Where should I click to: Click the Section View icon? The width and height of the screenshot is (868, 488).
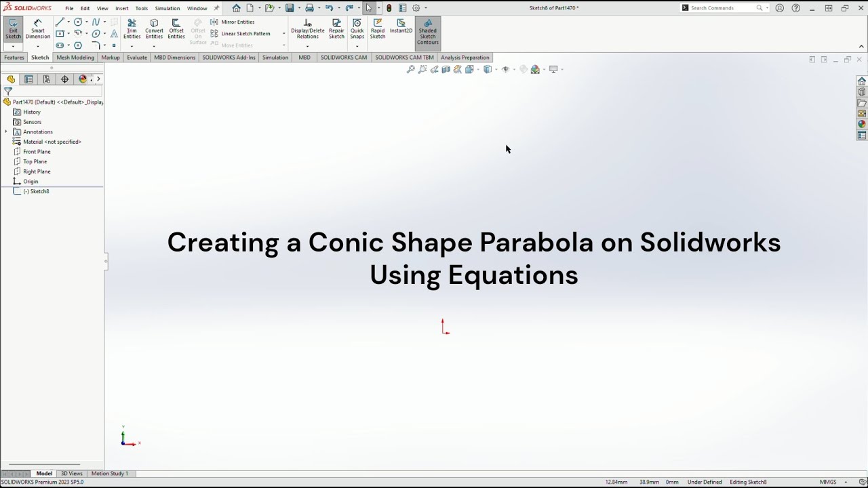[x=446, y=69]
